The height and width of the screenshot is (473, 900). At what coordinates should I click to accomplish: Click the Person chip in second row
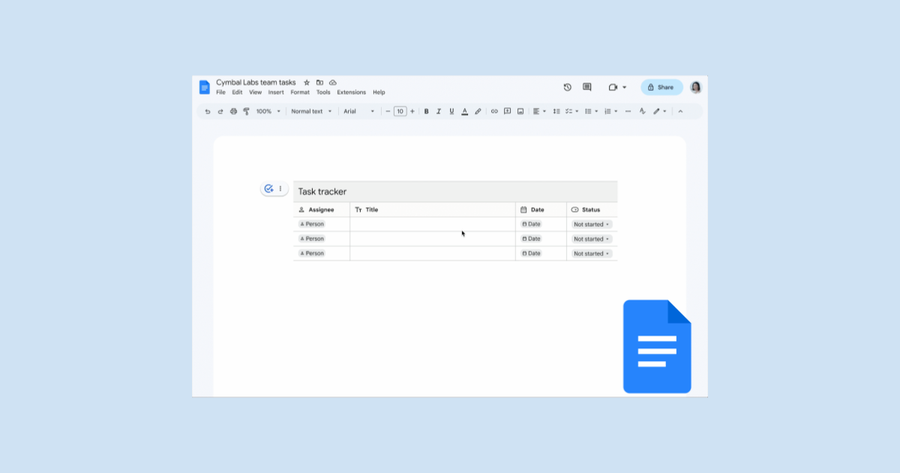pos(312,239)
